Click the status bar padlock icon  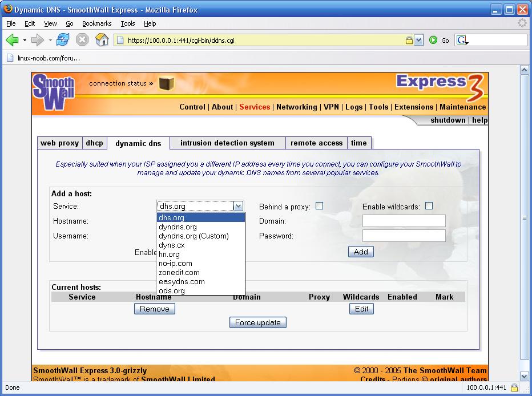[514, 387]
